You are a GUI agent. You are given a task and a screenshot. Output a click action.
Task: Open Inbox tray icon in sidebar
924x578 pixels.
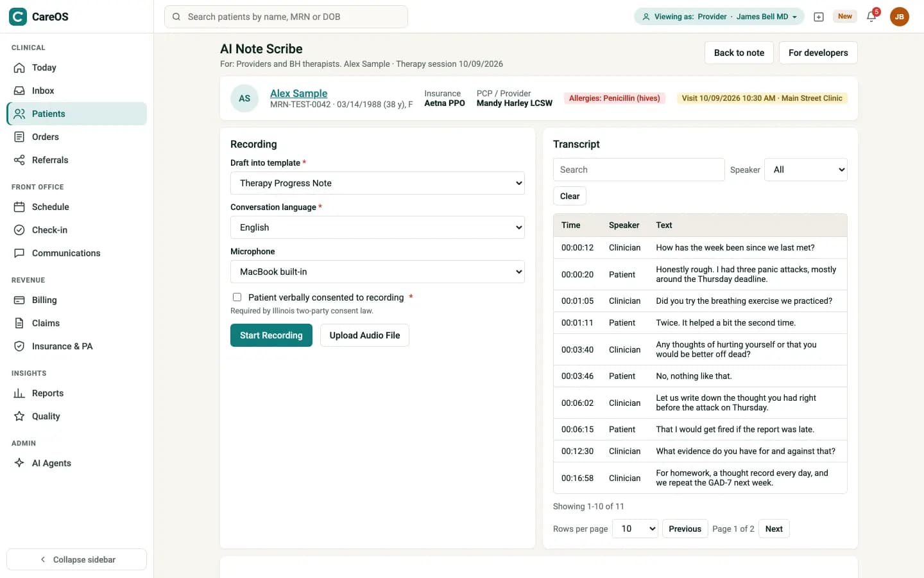point(19,91)
